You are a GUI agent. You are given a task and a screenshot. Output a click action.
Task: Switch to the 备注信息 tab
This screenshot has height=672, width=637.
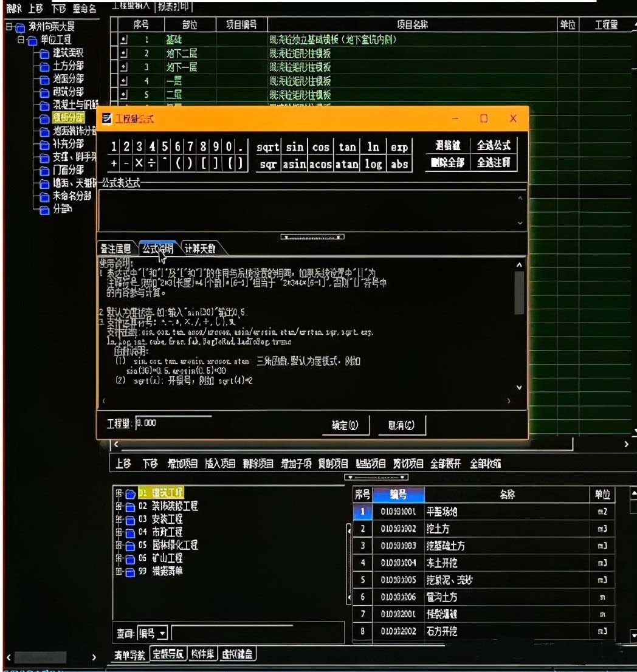(115, 249)
